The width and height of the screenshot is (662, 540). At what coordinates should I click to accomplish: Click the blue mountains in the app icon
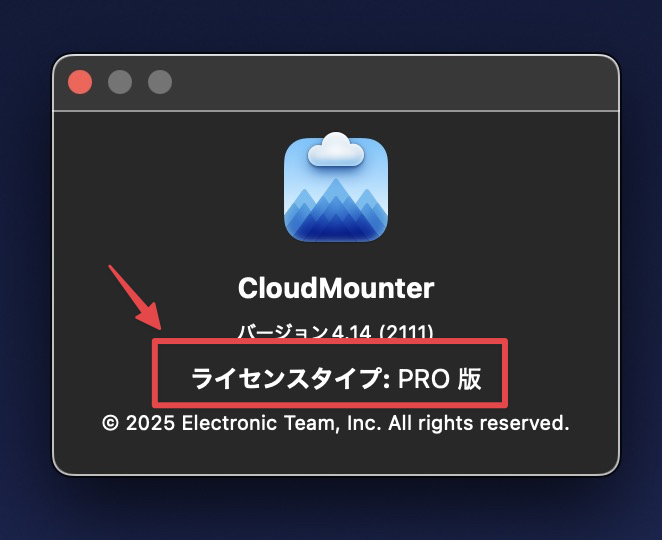(336, 210)
